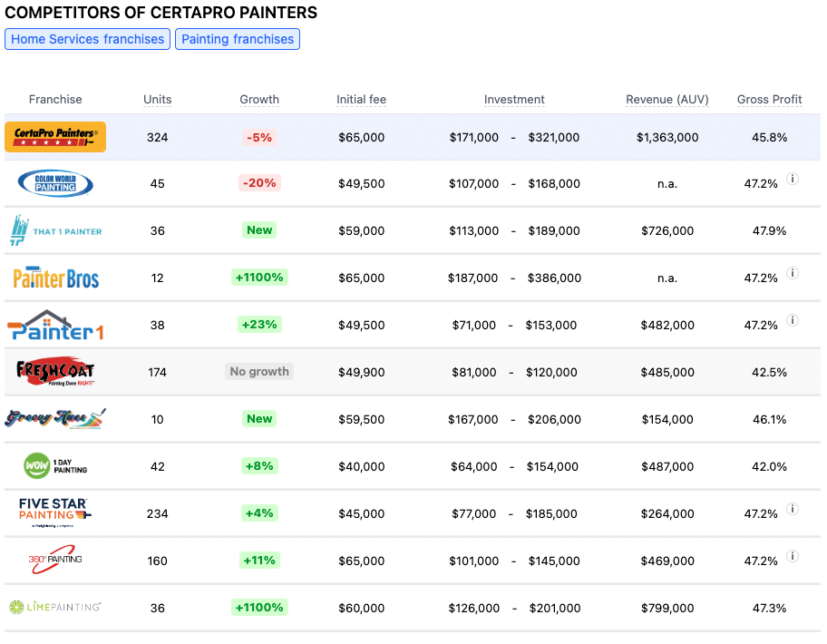Click the Investment column header
This screenshot has height=644, width=827.
[514, 100]
